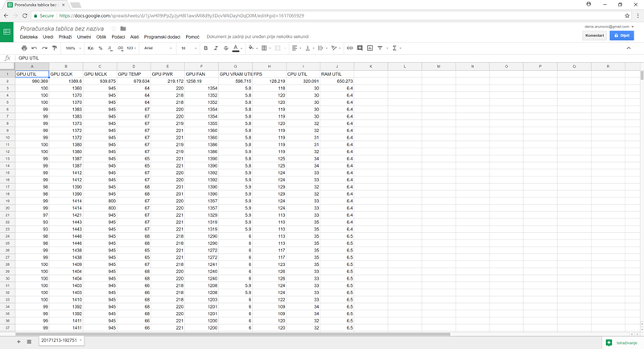Click the Komentari button

click(x=594, y=35)
